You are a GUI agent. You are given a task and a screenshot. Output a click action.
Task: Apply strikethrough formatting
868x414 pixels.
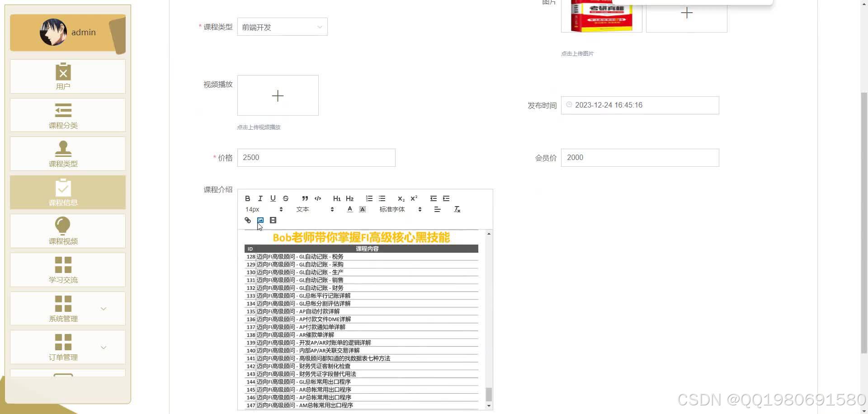click(285, 198)
